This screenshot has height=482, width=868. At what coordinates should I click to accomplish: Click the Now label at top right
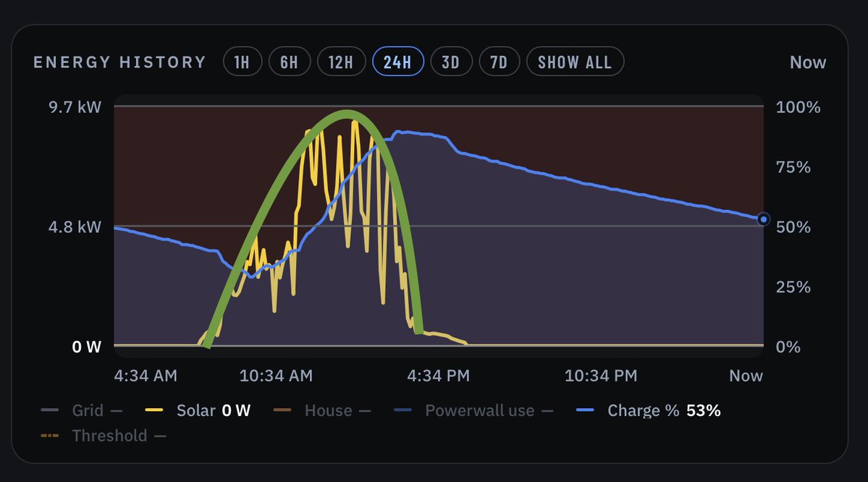[808, 62]
